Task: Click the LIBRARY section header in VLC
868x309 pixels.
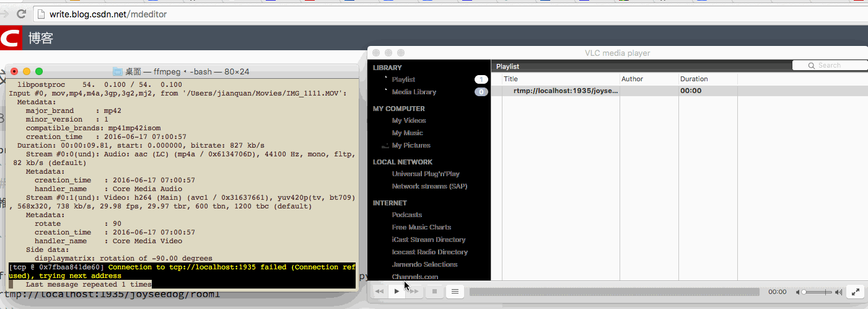Action: pos(387,68)
